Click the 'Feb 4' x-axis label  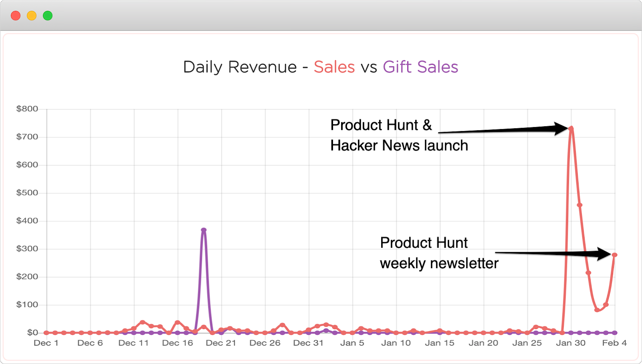coord(614,343)
